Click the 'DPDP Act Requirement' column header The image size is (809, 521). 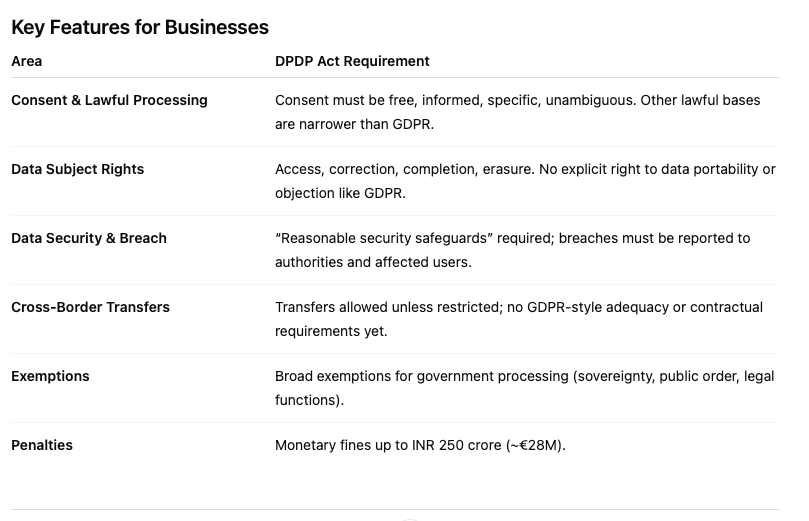coord(352,61)
